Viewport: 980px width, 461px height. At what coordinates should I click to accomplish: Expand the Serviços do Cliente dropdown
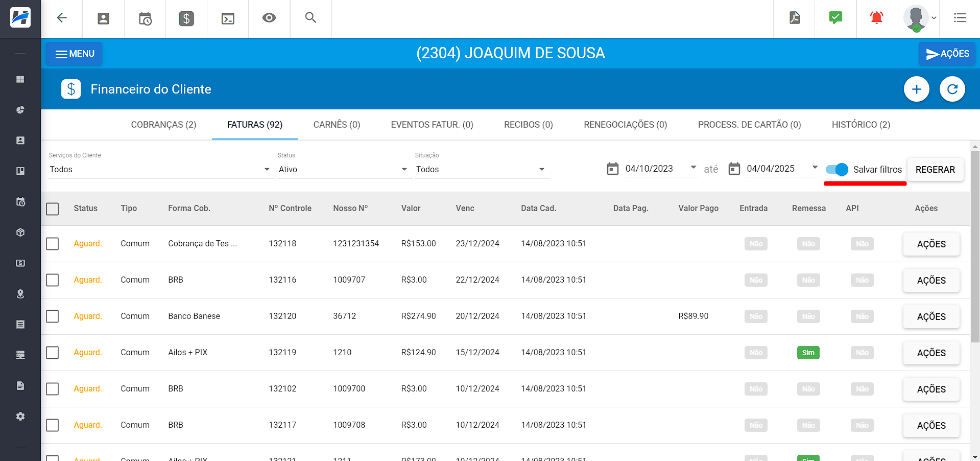160,170
